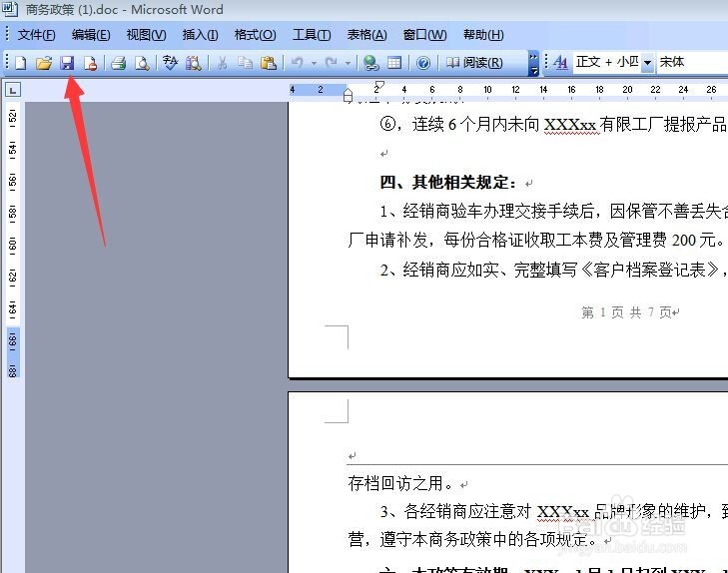The image size is (728, 573).
Task: Insert a hyperlink
Action: (x=370, y=63)
